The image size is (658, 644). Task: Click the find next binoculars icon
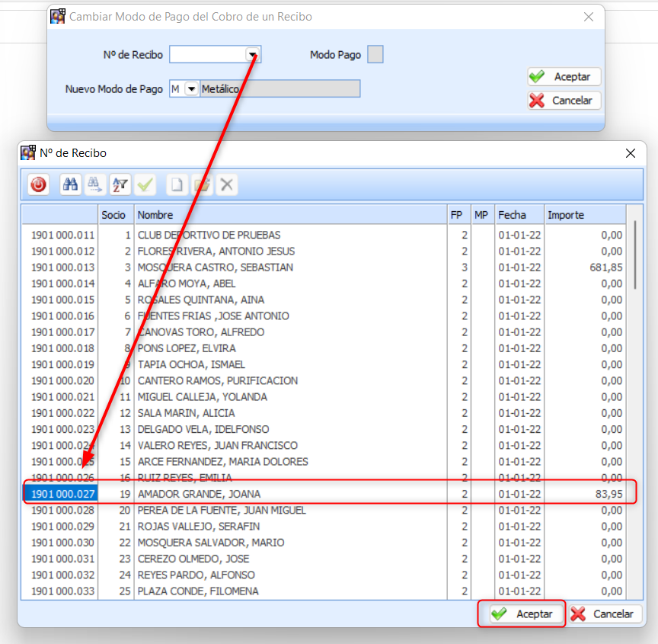(x=95, y=184)
